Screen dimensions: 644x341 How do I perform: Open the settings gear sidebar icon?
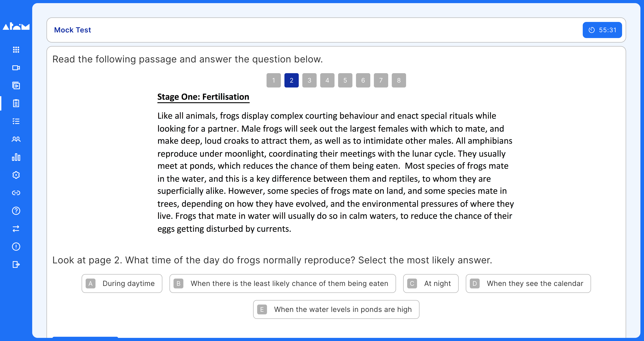pos(16,175)
